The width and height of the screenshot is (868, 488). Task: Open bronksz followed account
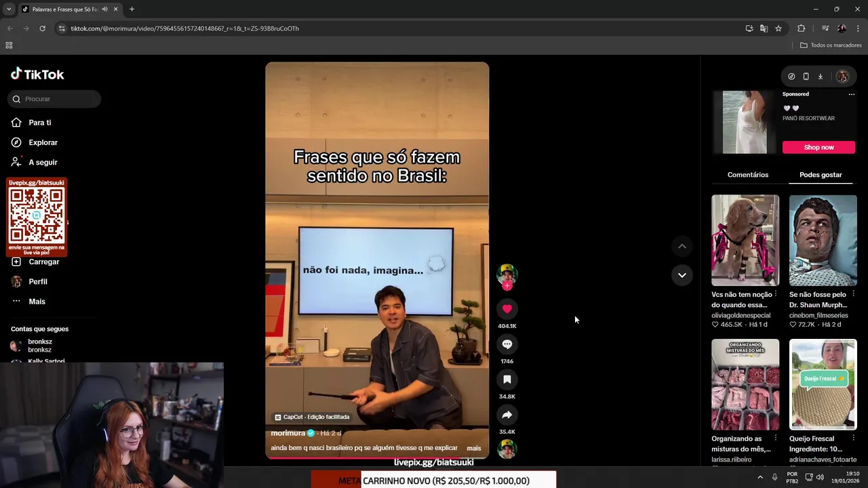(39, 346)
